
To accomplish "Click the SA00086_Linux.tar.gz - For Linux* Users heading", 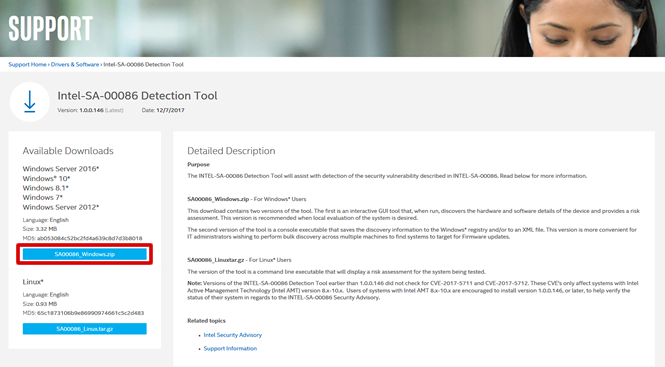I will (x=239, y=260).
